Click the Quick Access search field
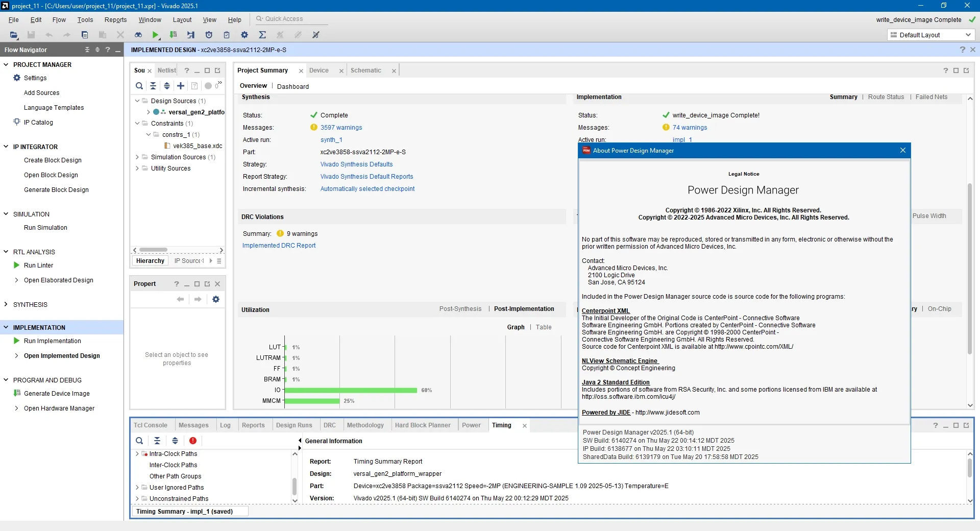The height and width of the screenshot is (531, 980). (x=291, y=19)
